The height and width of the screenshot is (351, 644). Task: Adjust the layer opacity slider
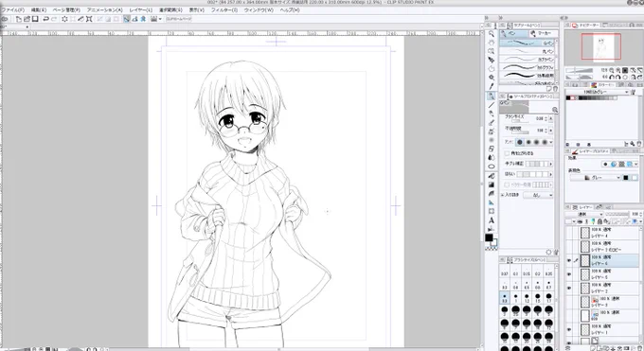click(x=617, y=215)
